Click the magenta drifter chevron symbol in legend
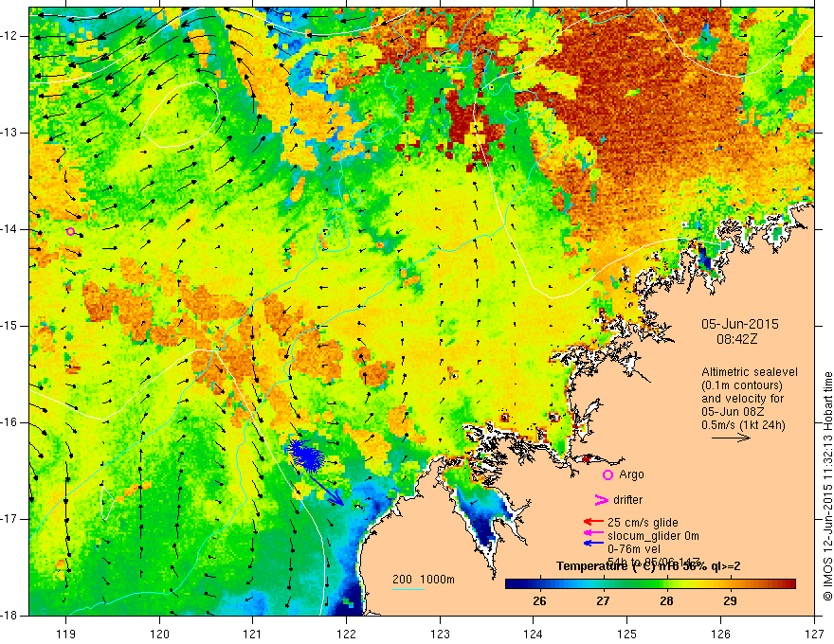This screenshot has width=834, height=644. (601, 500)
